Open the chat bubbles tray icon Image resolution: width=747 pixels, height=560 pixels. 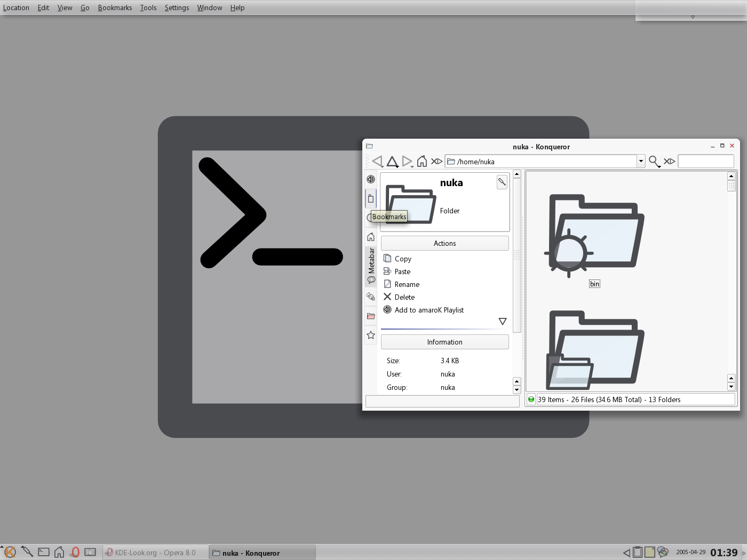(663, 552)
